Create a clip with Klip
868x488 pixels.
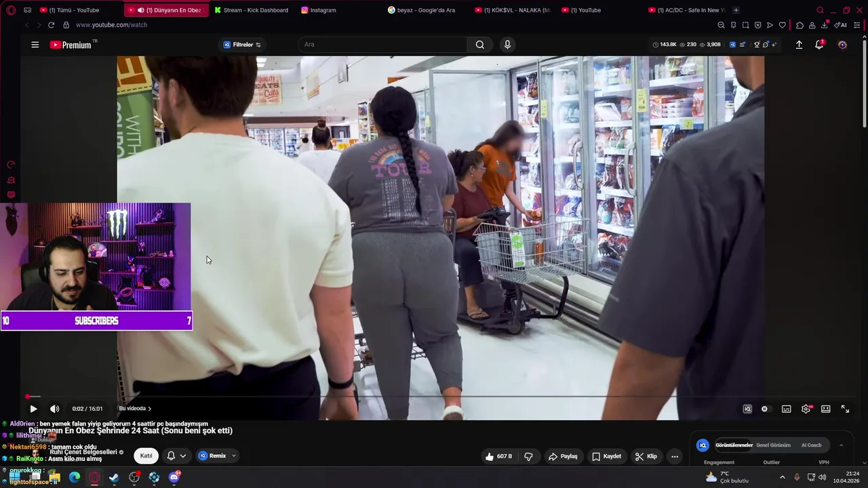(x=646, y=456)
